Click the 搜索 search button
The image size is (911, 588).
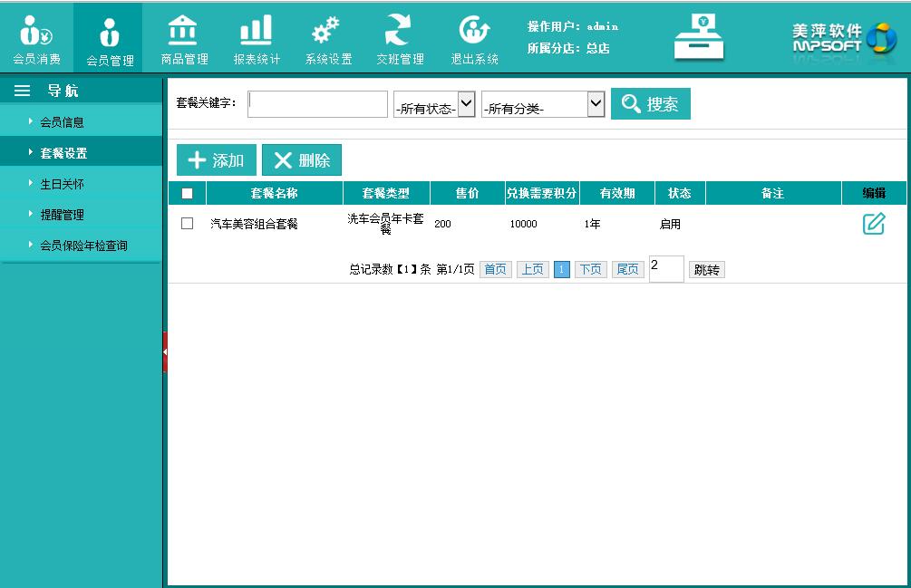click(x=651, y=104)
